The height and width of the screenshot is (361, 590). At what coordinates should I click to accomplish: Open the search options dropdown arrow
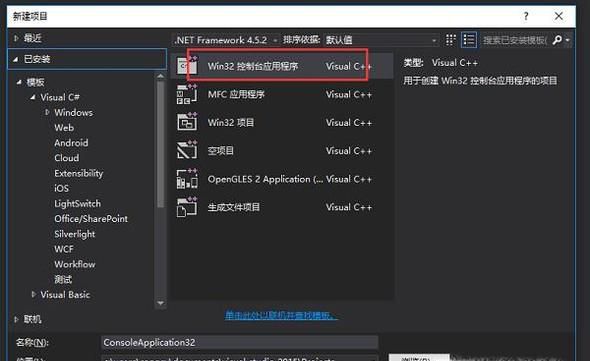click(x=567, y=40)
